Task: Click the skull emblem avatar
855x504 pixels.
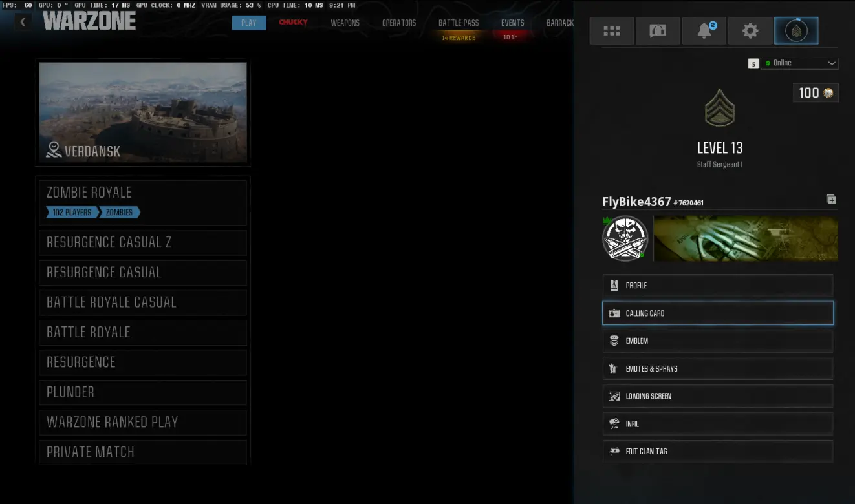Action: 625,238
